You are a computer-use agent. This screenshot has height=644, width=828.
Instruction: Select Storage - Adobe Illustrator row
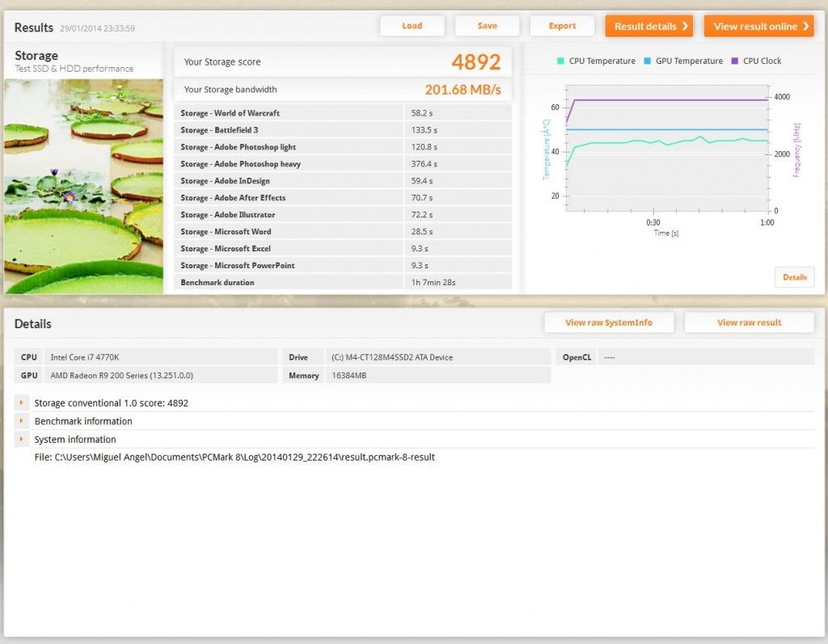pos(343,214)
